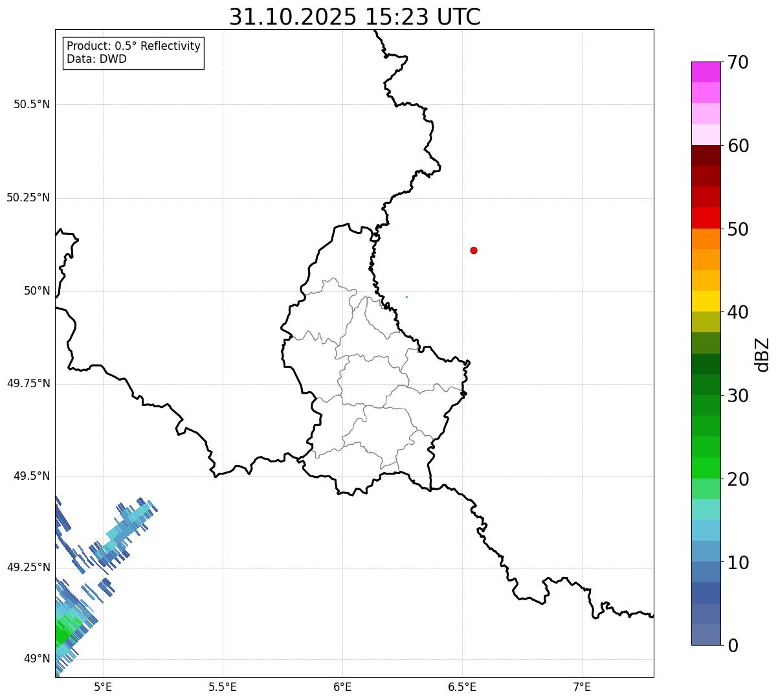Pick the top magenta colorbar swatch near 70
This screenshot has width=778, height=700.
[x=706, y=72]
